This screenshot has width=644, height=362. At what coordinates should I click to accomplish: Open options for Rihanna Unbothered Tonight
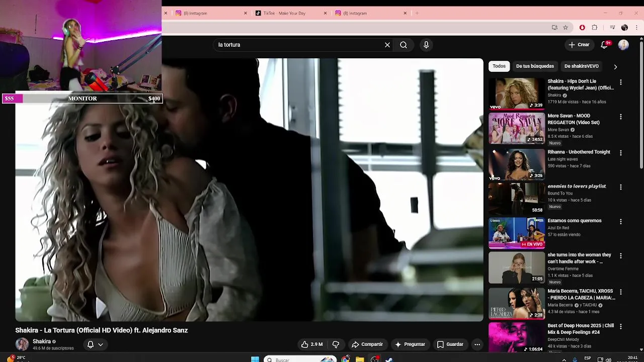click(x=620, y=153)
